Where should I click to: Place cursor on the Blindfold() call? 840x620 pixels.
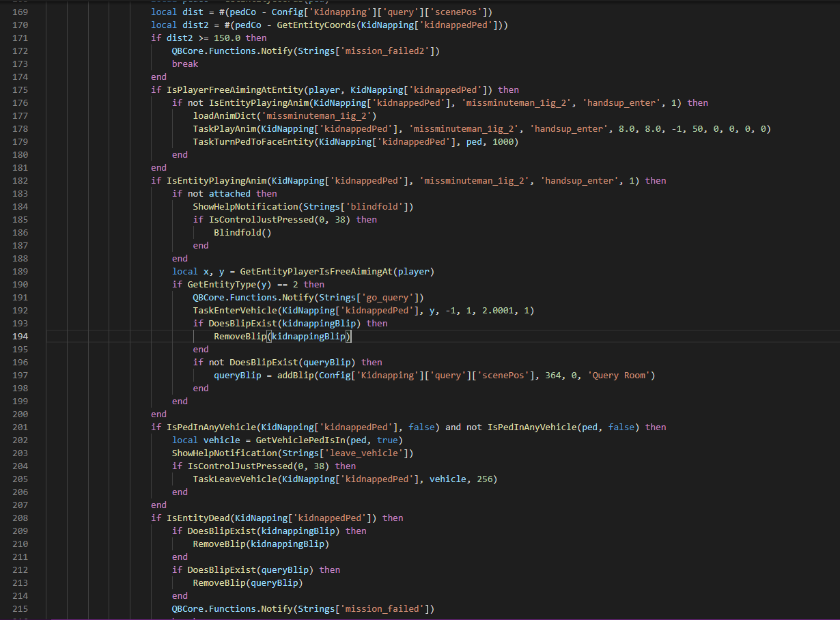pos(242,233)
